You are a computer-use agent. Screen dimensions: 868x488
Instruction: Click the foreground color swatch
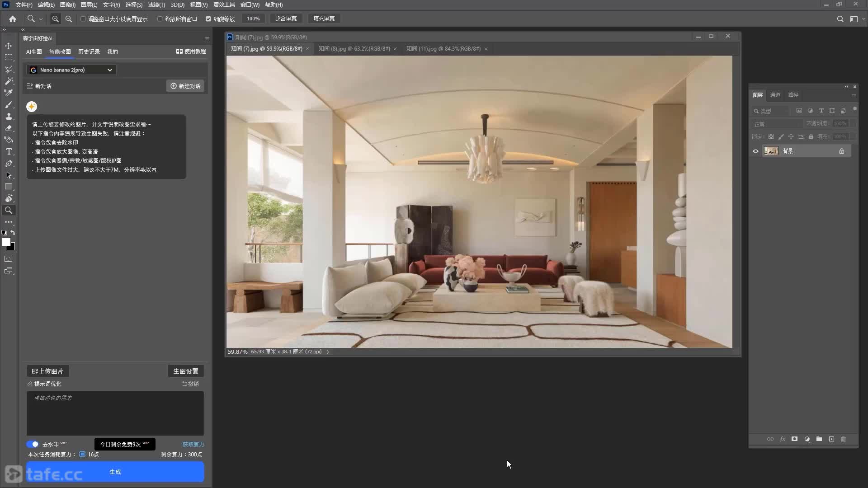pos(6,242)
